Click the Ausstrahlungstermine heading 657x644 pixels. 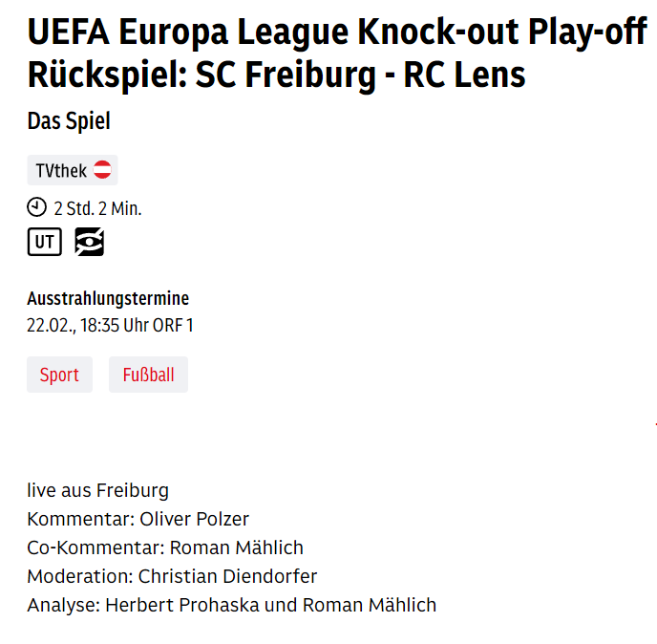(108, 298)
